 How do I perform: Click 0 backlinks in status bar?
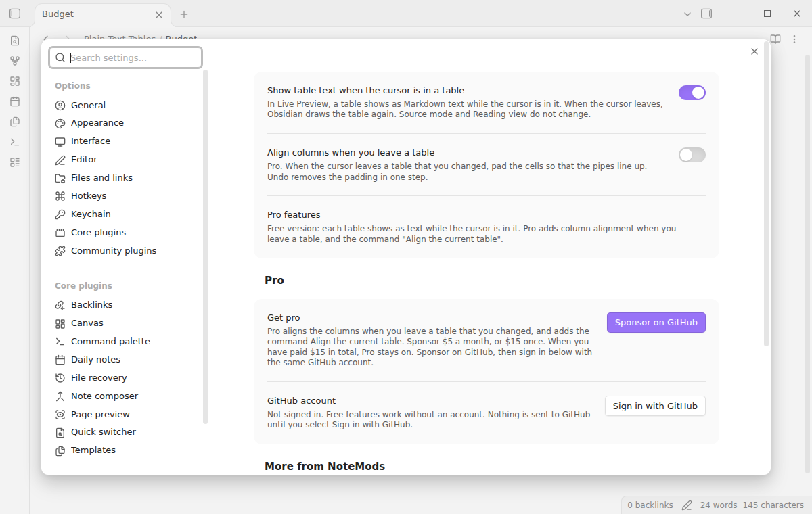pos(650,505)
